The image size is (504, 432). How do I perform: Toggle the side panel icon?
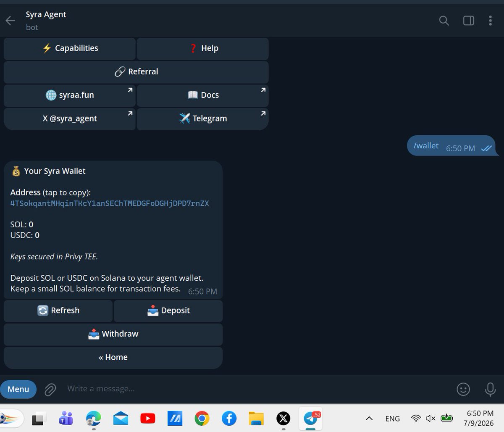[x=468, y=21]
